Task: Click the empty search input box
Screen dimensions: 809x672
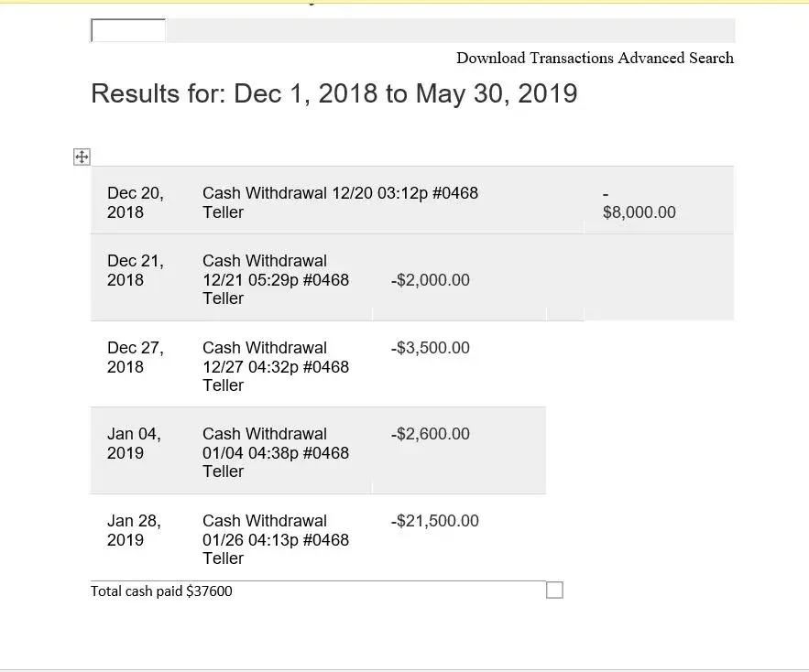Action: 128,31
